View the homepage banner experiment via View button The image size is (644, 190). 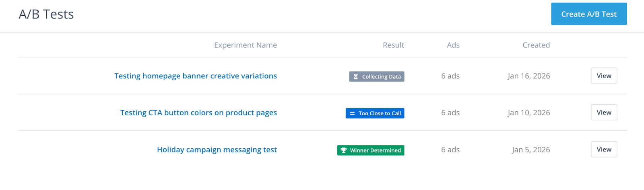[603, 76]
